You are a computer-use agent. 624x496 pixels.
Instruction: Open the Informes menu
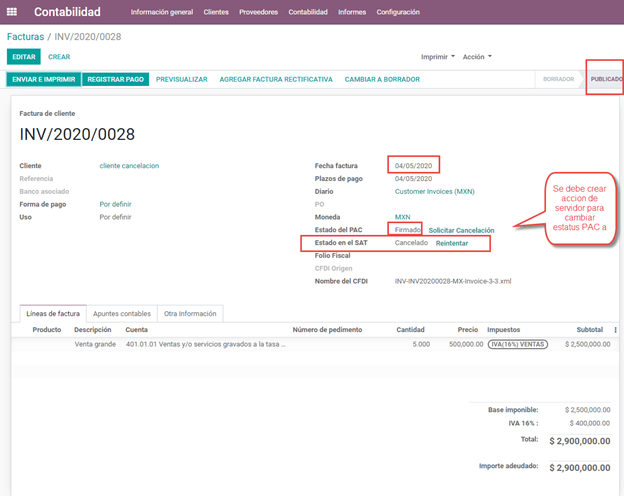point(351,12)
